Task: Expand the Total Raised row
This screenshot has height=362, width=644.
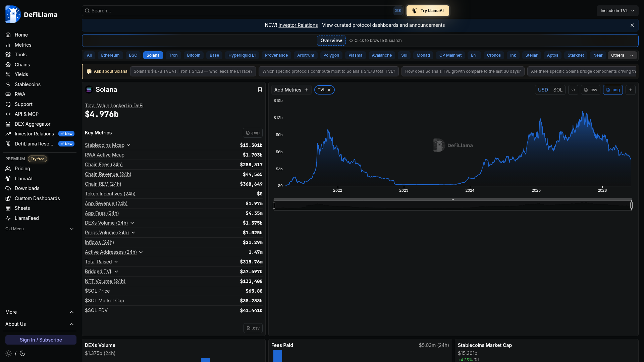Action: [x=116, y=262]
